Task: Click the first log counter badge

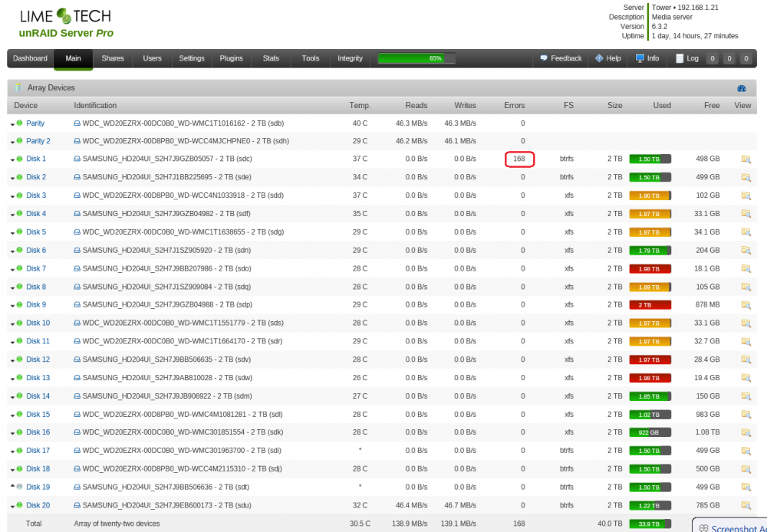Action: tap(713, 59)
